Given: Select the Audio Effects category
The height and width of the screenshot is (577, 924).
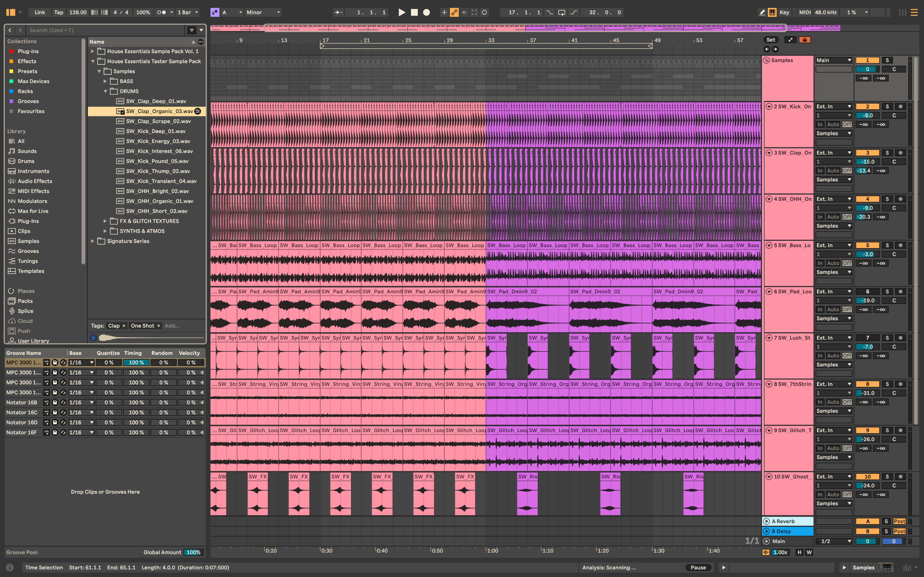Looking at the screenshot, I should [x=35, y=181].
